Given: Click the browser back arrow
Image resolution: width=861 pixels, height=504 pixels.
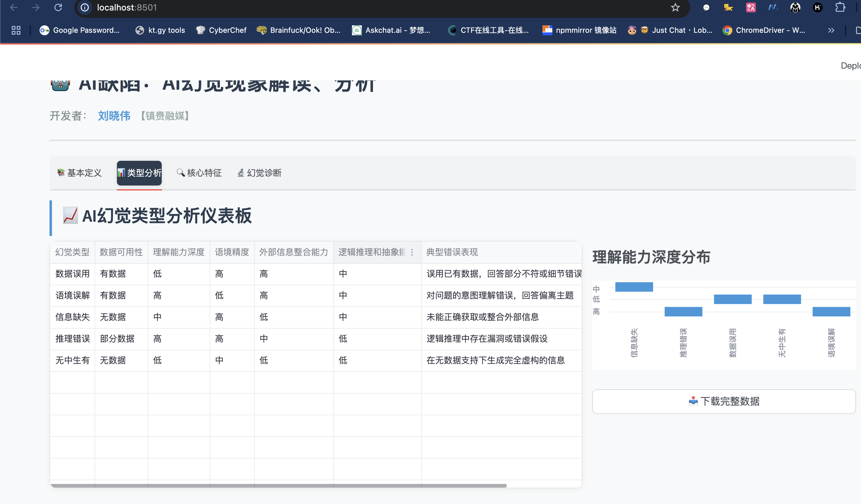Looking at the screenshot, I should point(14,7).
